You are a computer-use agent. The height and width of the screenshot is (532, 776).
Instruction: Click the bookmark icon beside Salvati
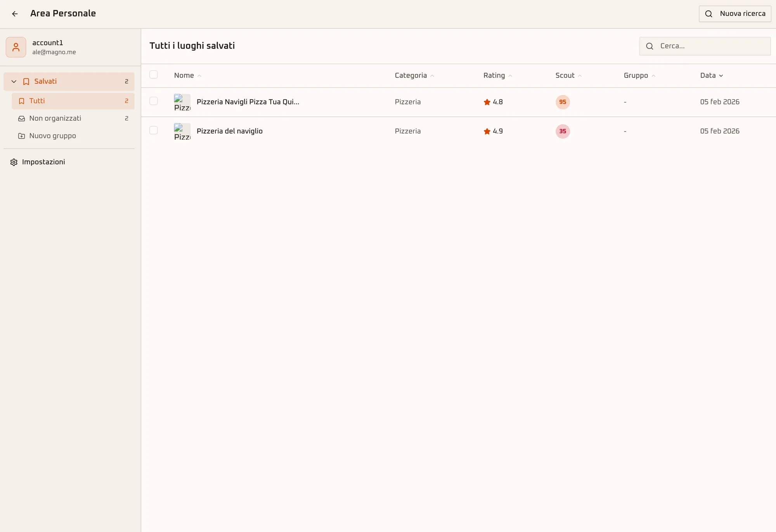26,81
